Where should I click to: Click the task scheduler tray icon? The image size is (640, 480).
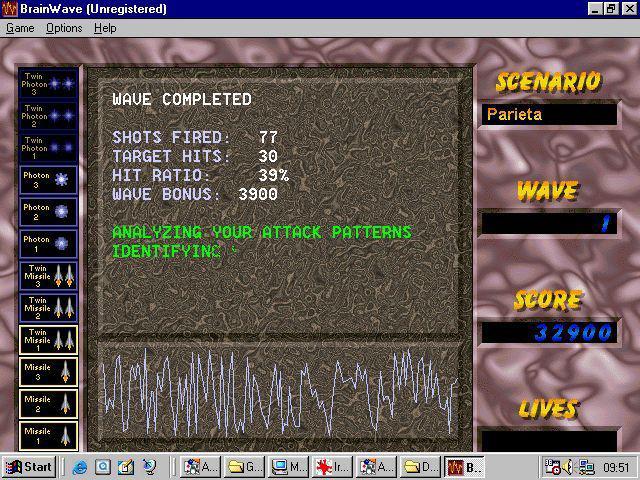point(552,467)
